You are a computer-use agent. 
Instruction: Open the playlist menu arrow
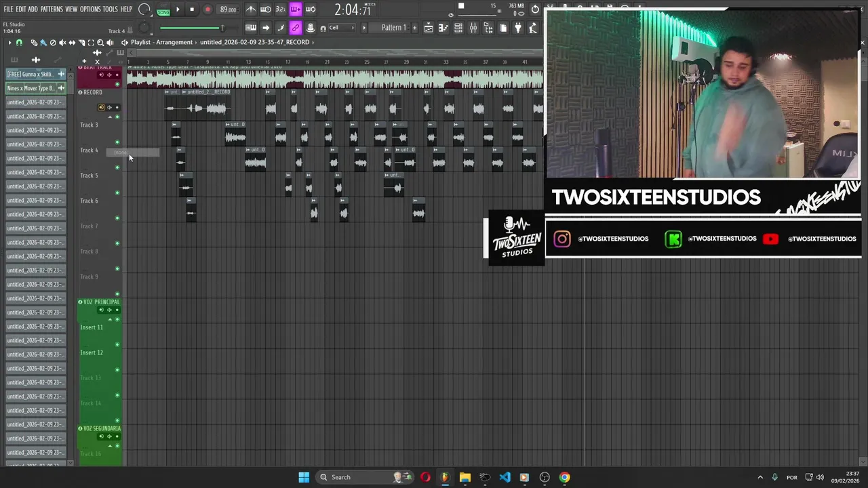pyautogui.click(x=9, y=43)
